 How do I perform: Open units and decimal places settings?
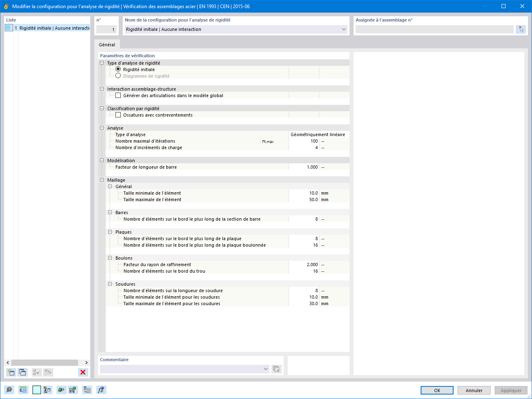click(x=23, y=390)
